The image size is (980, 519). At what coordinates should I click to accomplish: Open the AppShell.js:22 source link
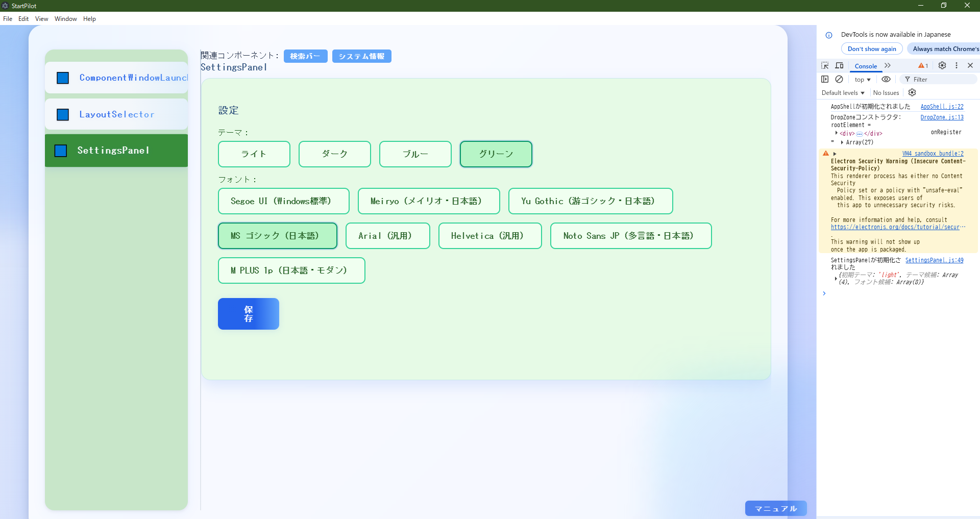tap(942, 107)
